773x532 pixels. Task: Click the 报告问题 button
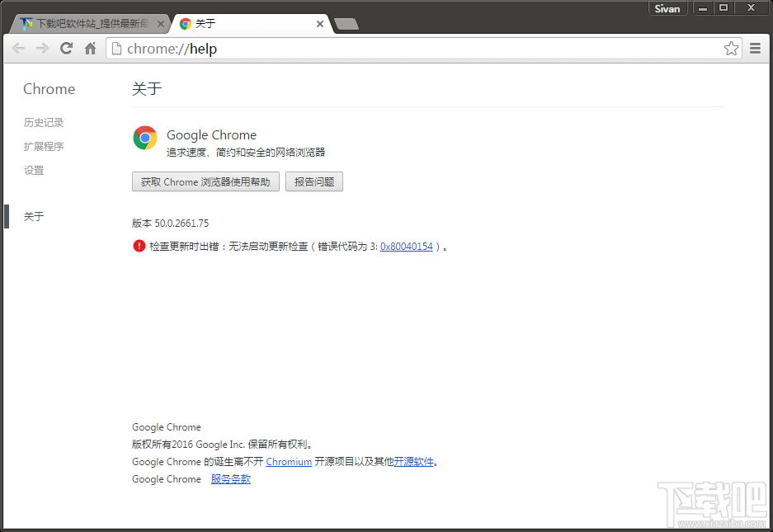(x=313, y=181)
